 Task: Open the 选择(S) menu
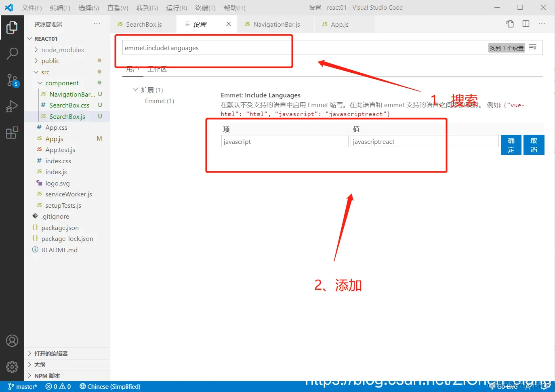89,8
